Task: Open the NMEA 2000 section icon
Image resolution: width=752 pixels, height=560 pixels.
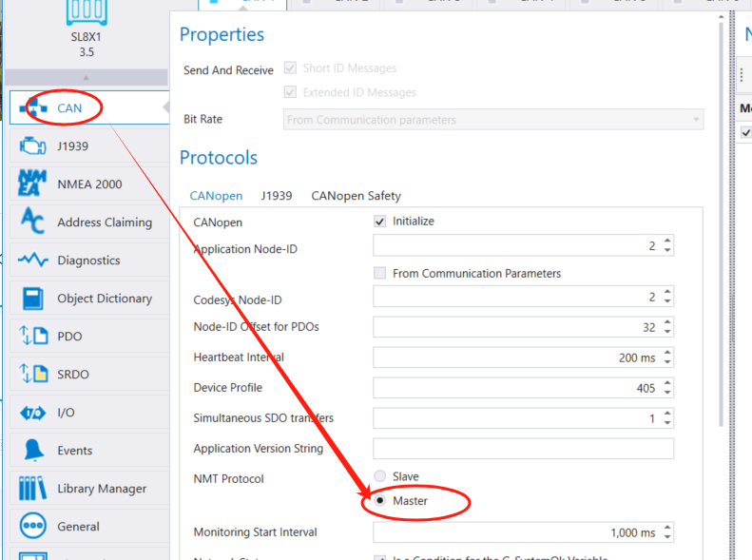Action: pyautogui.click(x=33, y=184)
